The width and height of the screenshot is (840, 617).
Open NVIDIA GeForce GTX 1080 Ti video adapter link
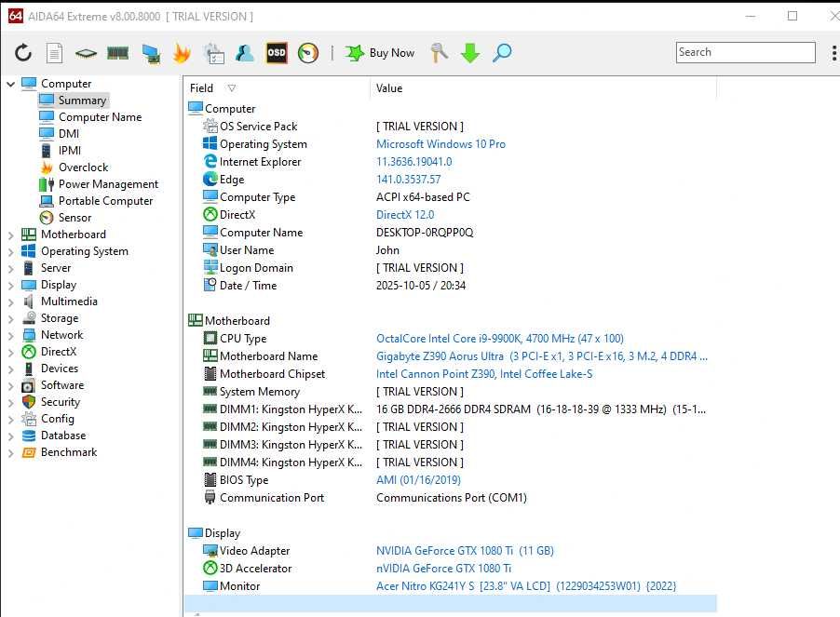coord(465,551)
